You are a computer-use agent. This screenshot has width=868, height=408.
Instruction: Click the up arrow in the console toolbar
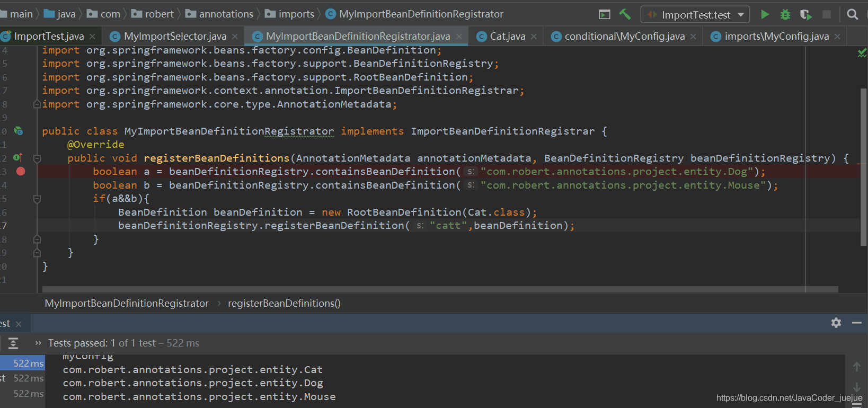(x=856, y=367)
